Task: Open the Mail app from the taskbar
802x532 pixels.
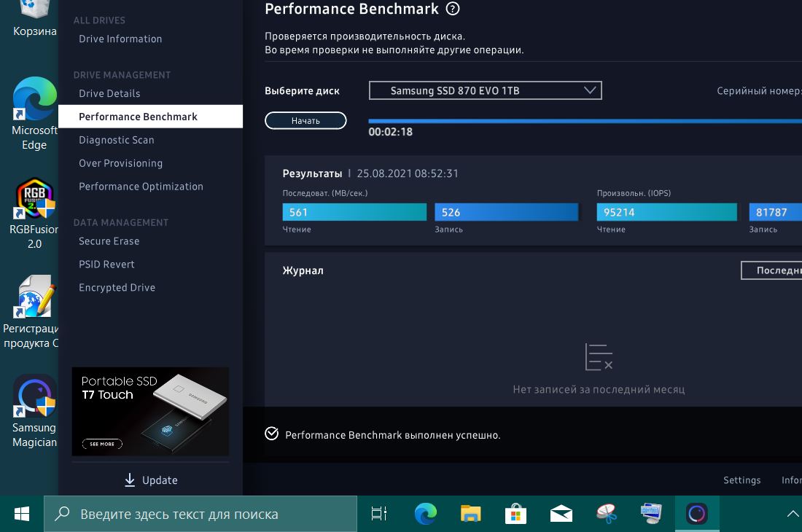Action: pyautogui.click(x=561, y=514)
